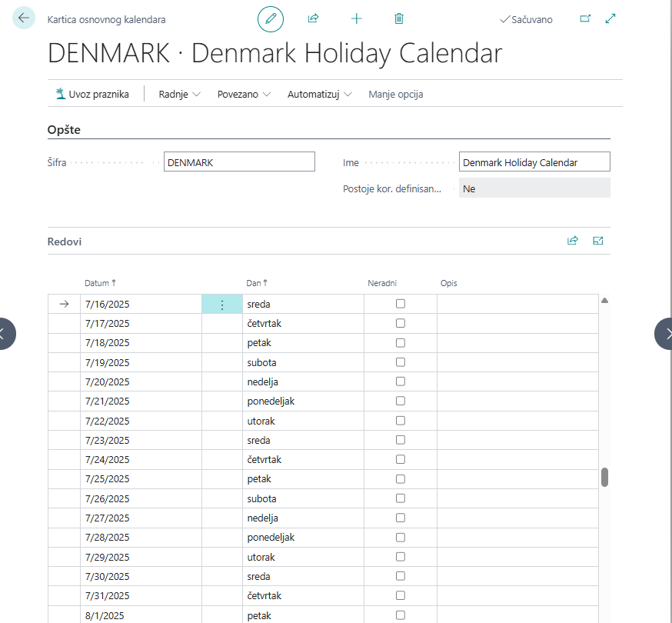Expand page to full screen icon
This screenshot has height=623, width=672.
click(x=610, y=18)
